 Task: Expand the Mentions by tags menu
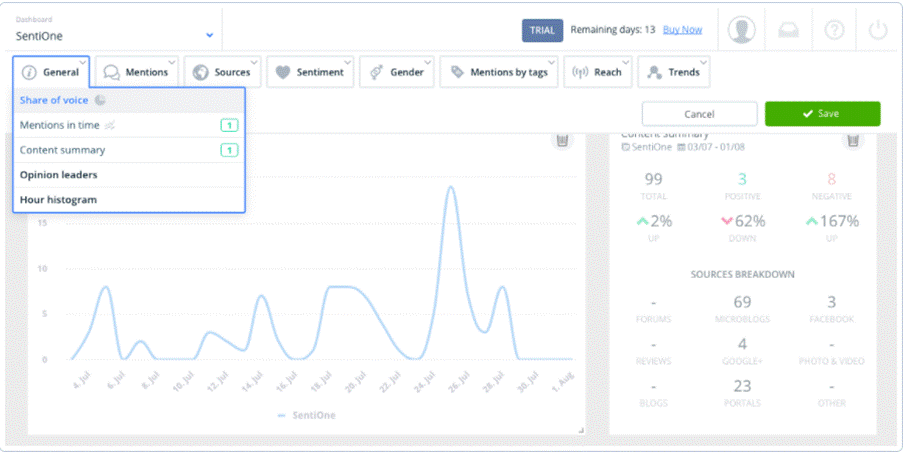click(499, 72)
